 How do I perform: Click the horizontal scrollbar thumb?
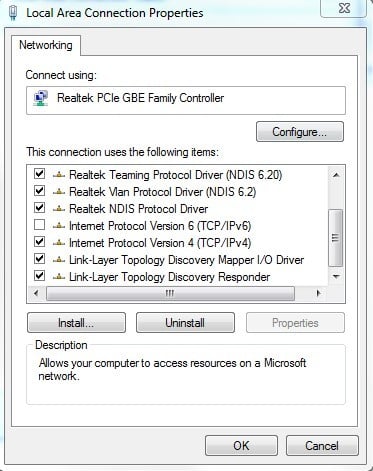[170, 293]
